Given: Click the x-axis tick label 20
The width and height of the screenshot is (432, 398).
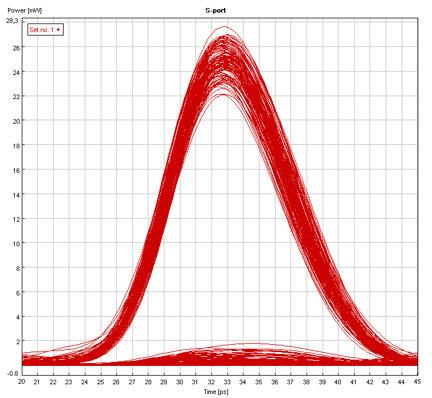Looking at the screenshot, I should (x=22, y=382).
